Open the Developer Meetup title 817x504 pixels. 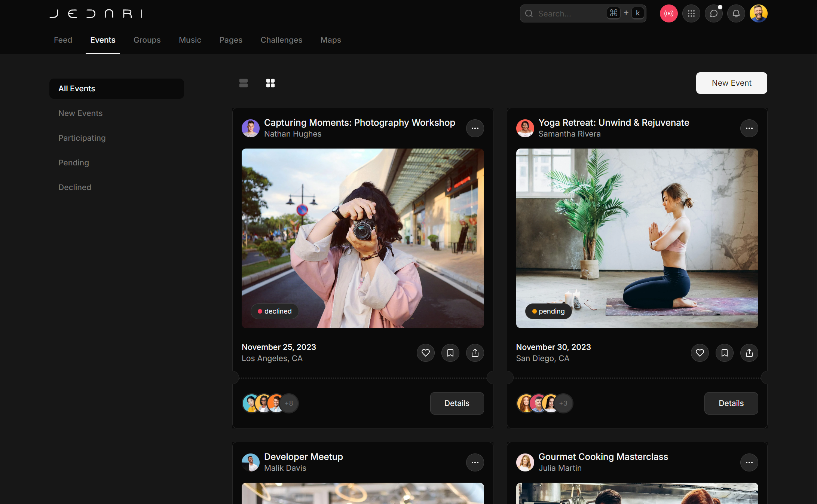pyautogui.click(x=303, y=457)
